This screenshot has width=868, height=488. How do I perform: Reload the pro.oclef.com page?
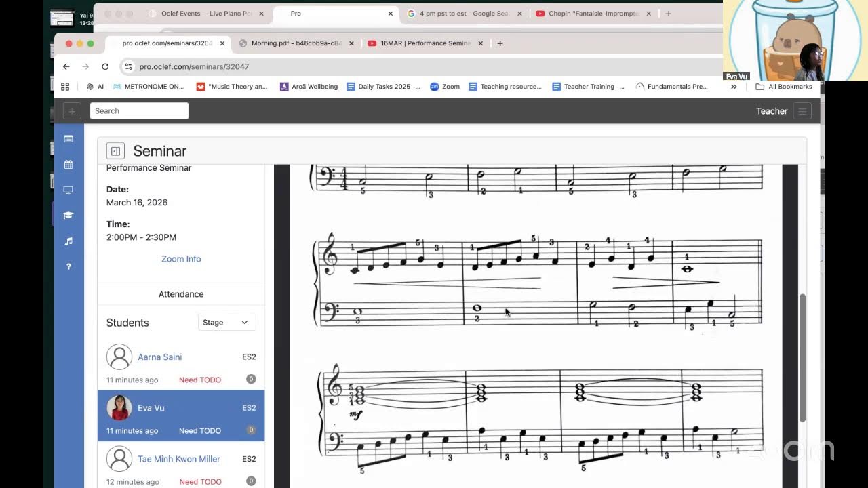point(105,66)
